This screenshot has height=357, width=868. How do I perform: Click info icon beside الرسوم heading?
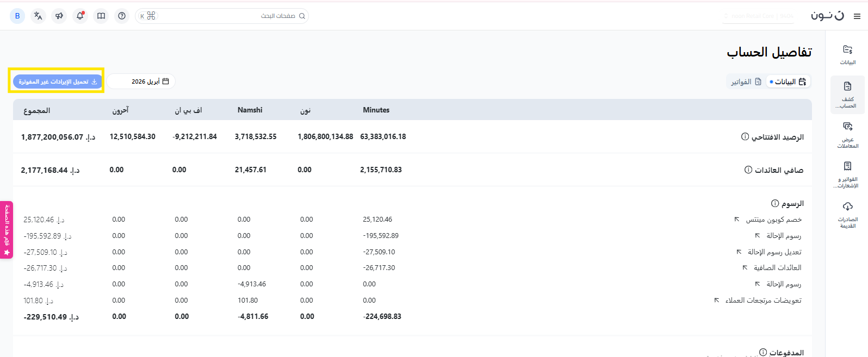tap(775, 203)
